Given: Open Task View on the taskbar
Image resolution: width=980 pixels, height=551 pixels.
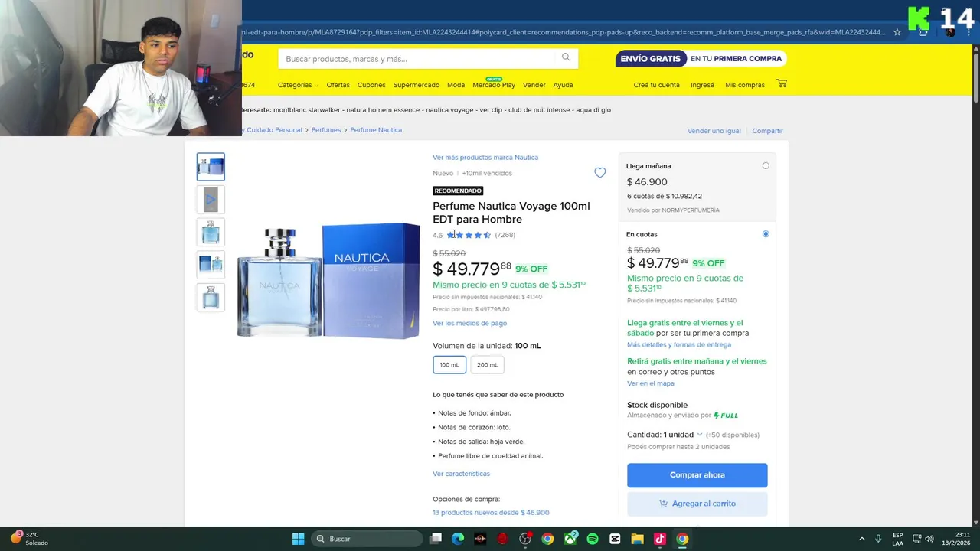Looking at the screenshot, I should tap(436, 539).
